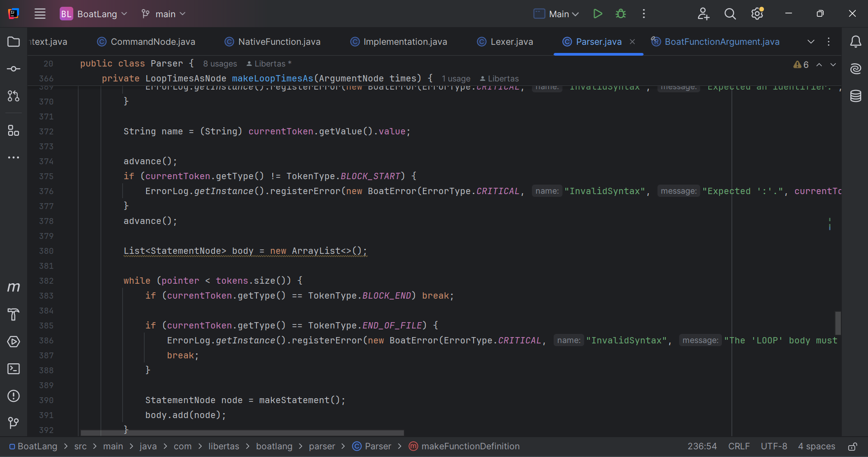The width and height of the screenshot is (868, 457).
Task: Switch to Lexer.java tab
Action: click(505, 42)
